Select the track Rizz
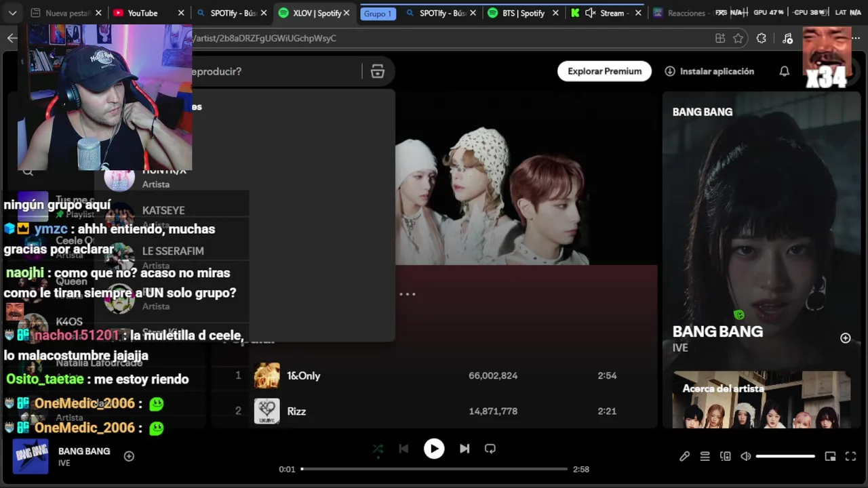Image resolution: width=868 pixels, height=488 pixels. point(296,411)
